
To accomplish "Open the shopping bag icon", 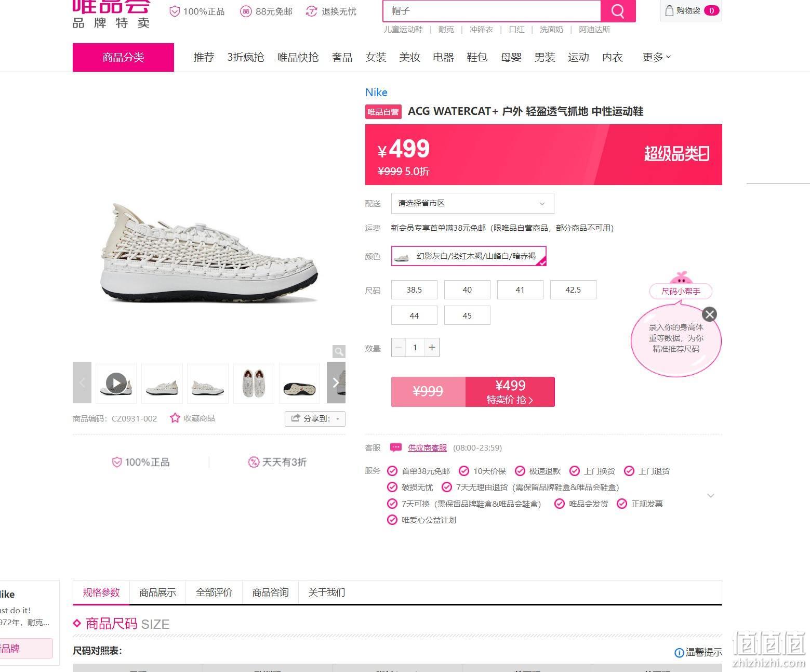I will tap(669, 10).
